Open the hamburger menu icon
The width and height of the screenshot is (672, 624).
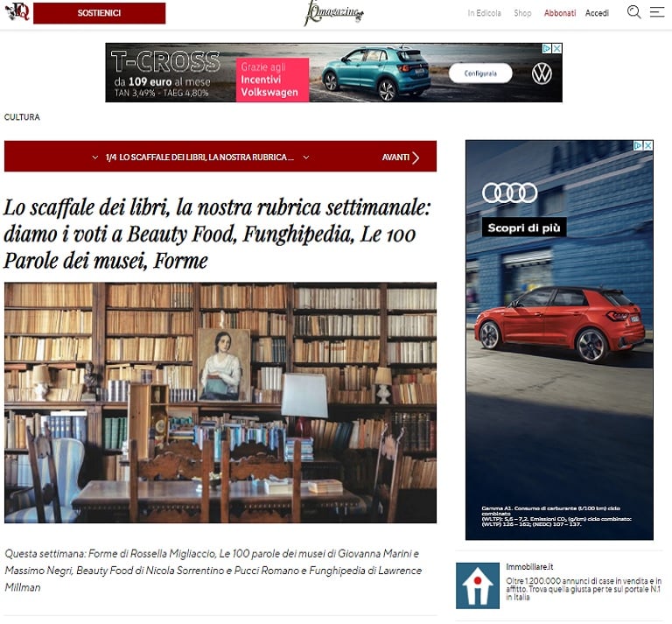click(x=657, y=12)
